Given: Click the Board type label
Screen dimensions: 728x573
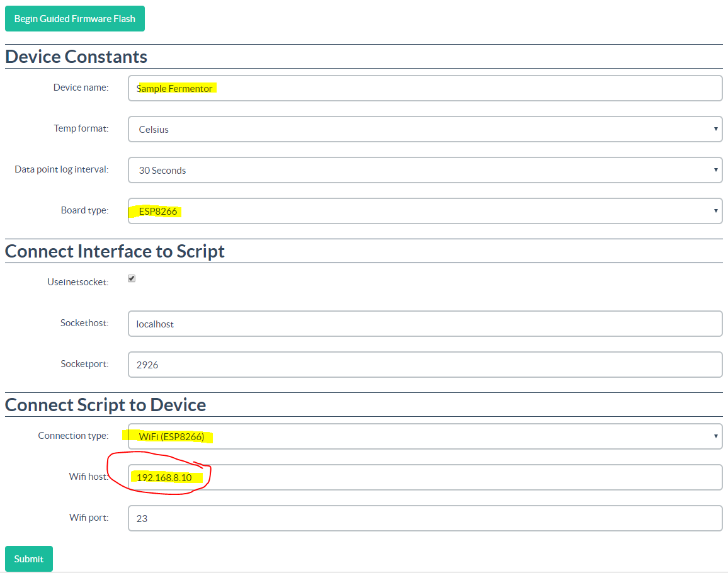Looking at the screenshot, I should tap(84, 210).
